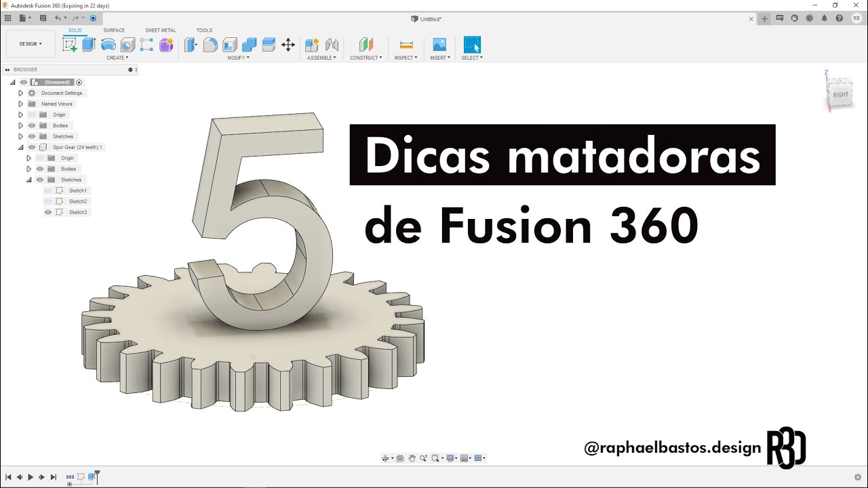Select the Joint tool
This screenshot has width=868, height=488.
point(332,45)
